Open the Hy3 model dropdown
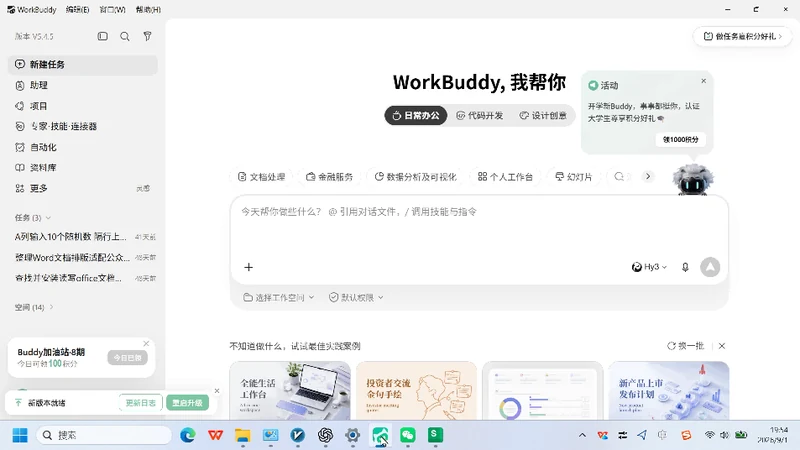 coord(649,267)
